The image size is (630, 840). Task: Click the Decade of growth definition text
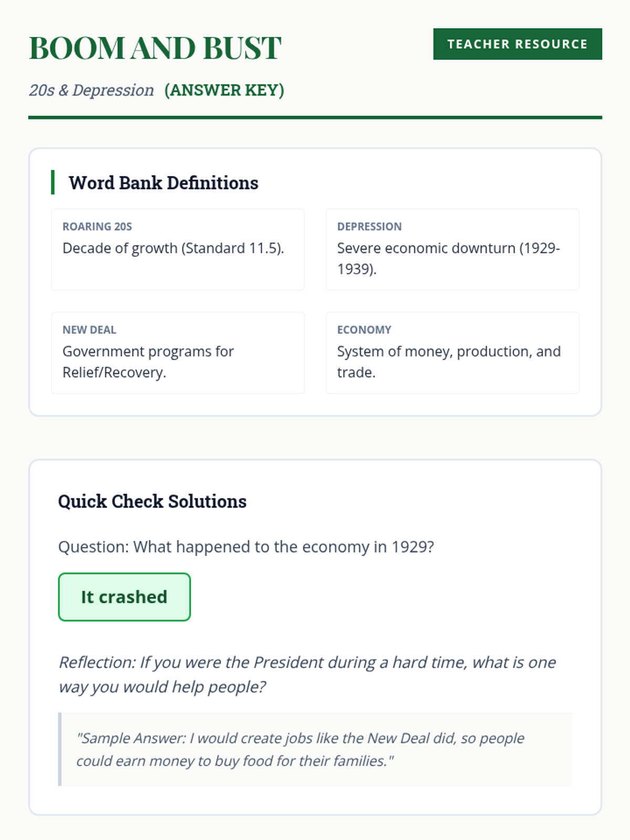(x=173, y=248)
